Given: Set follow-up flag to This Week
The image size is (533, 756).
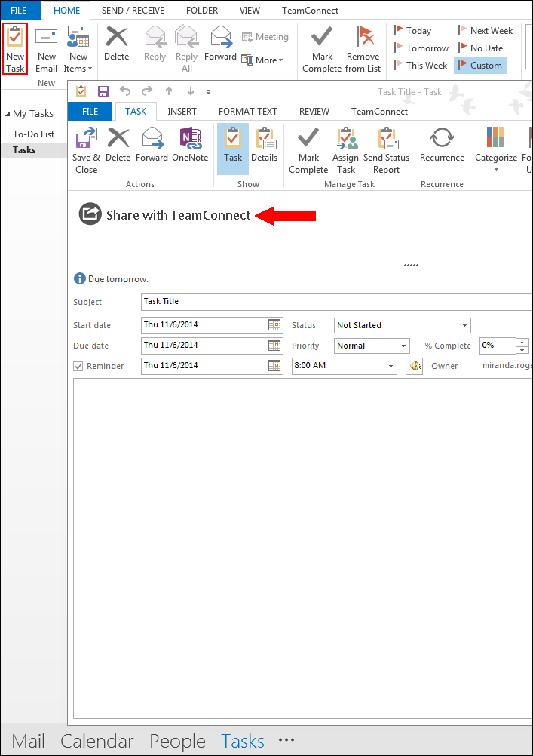Looking at the screenshot, I should click(421, 65).
